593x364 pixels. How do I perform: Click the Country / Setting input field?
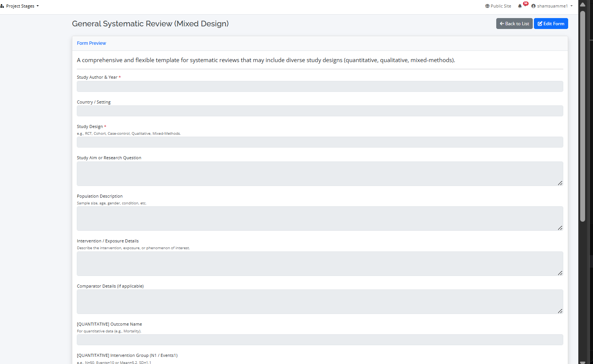tap(320, 111)
